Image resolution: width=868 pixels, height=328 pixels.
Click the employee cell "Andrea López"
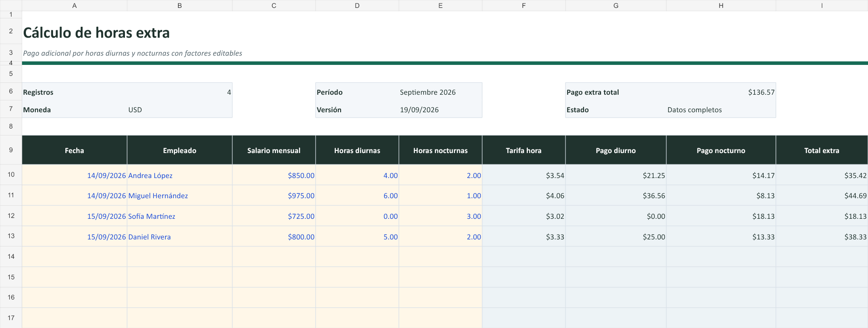(180, 175)
